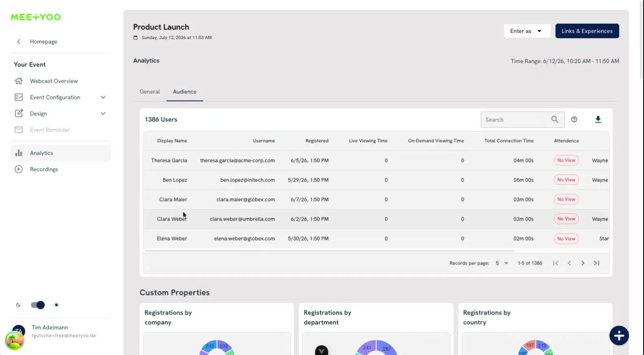Click the calendar icon beside event date

(135, 37)
